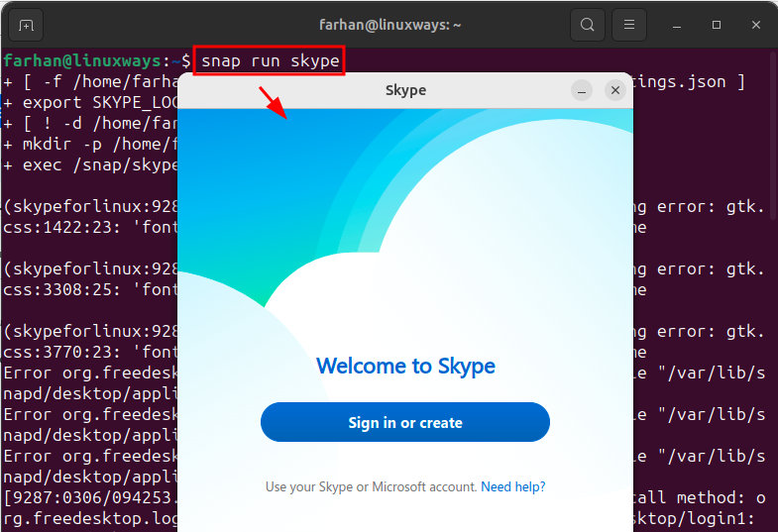
Task: Open the terminal hamburger menu
Action: [629, 25]
